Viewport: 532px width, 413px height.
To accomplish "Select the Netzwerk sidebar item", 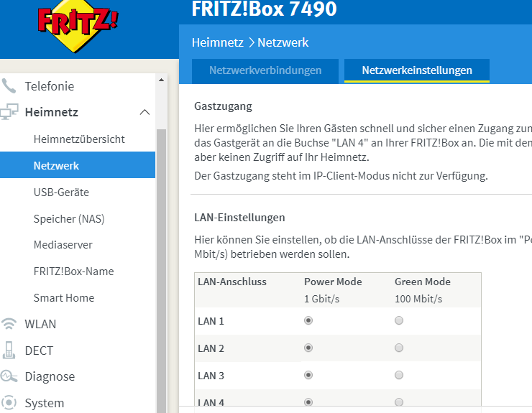I will pos(78,165).
